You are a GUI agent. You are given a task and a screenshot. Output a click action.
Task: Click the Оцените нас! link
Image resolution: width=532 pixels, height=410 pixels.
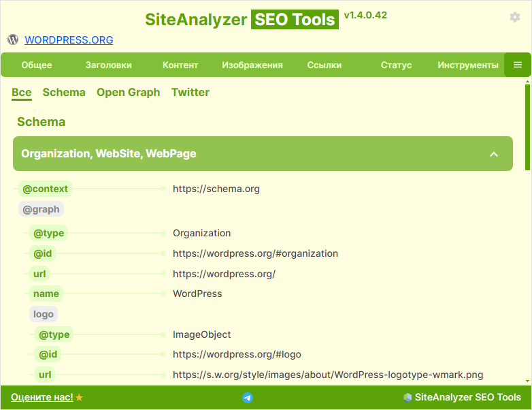[41, 397]
